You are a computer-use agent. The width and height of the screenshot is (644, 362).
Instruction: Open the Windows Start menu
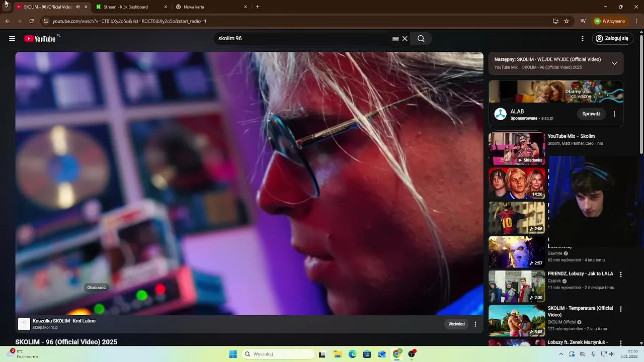coord(233,354)
